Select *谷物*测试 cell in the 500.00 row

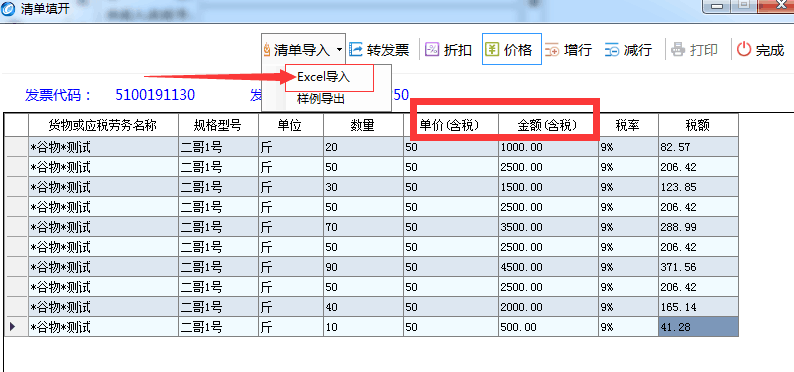point(103,327)
